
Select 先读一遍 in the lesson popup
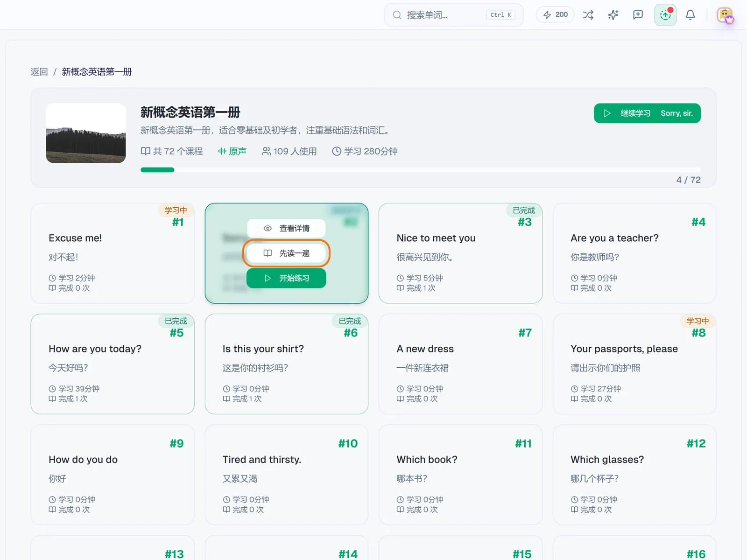coord(286,253)
